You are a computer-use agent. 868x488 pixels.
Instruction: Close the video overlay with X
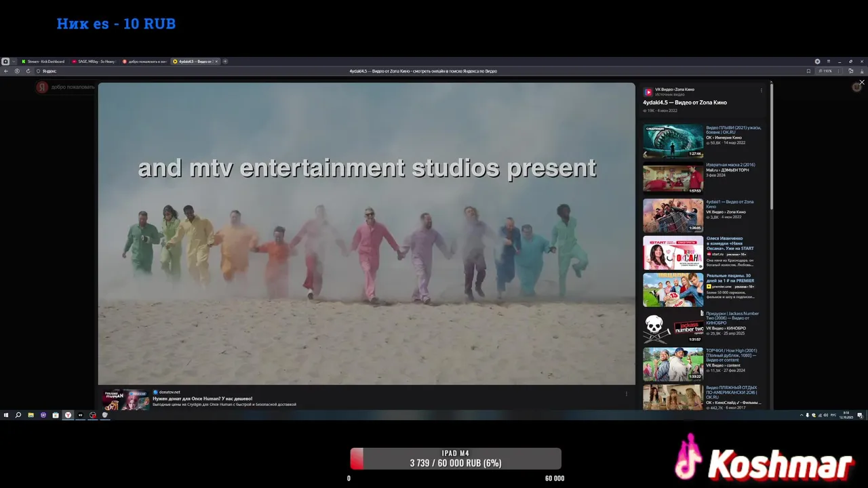[x=862, y=83]
